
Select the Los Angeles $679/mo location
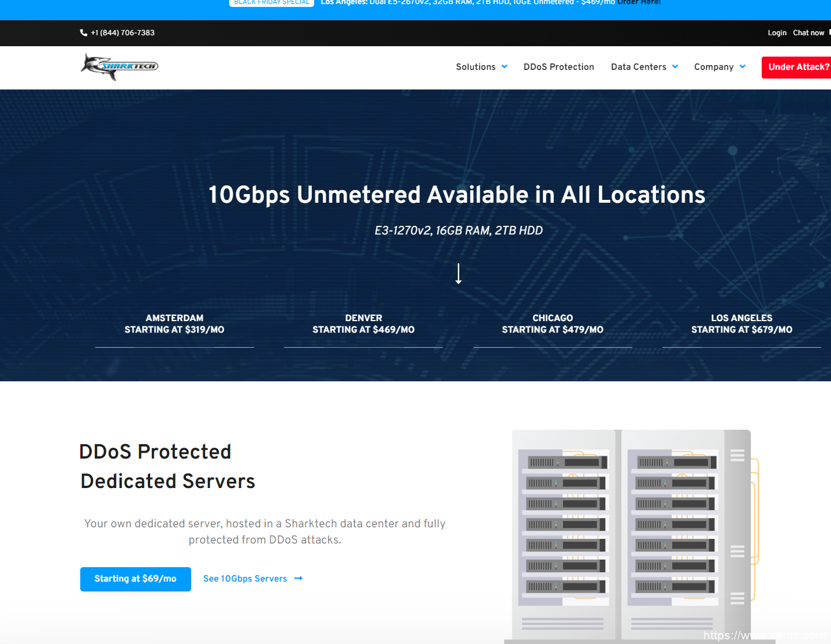741,323
